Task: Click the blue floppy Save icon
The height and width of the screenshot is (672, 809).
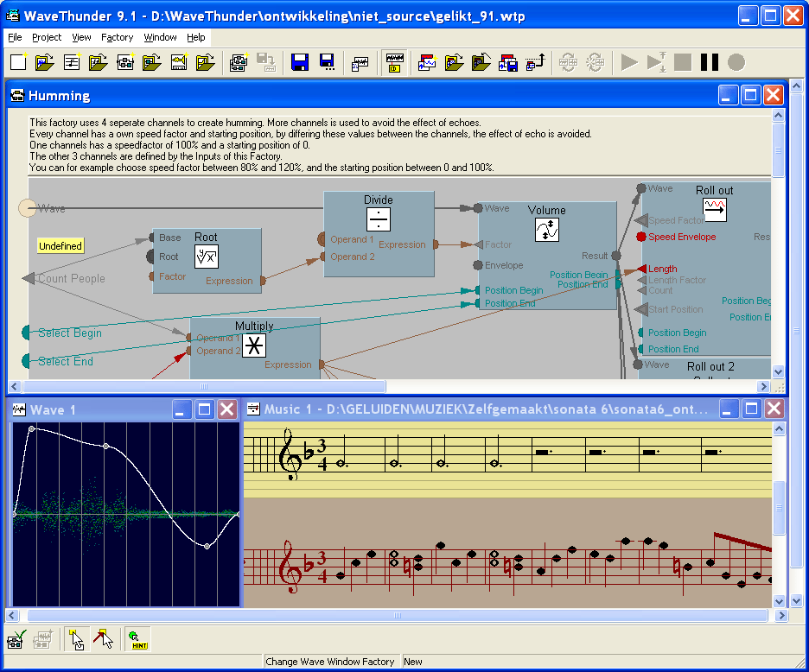Action: click(300, 62)
